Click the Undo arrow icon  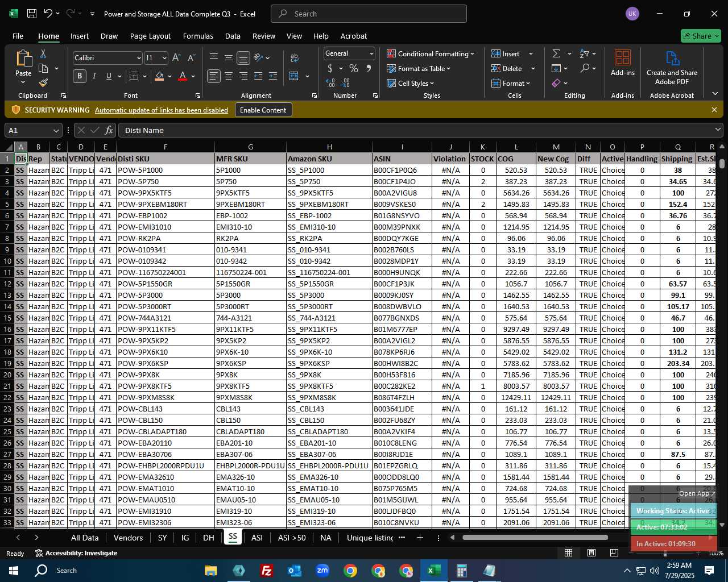point(48,14)
